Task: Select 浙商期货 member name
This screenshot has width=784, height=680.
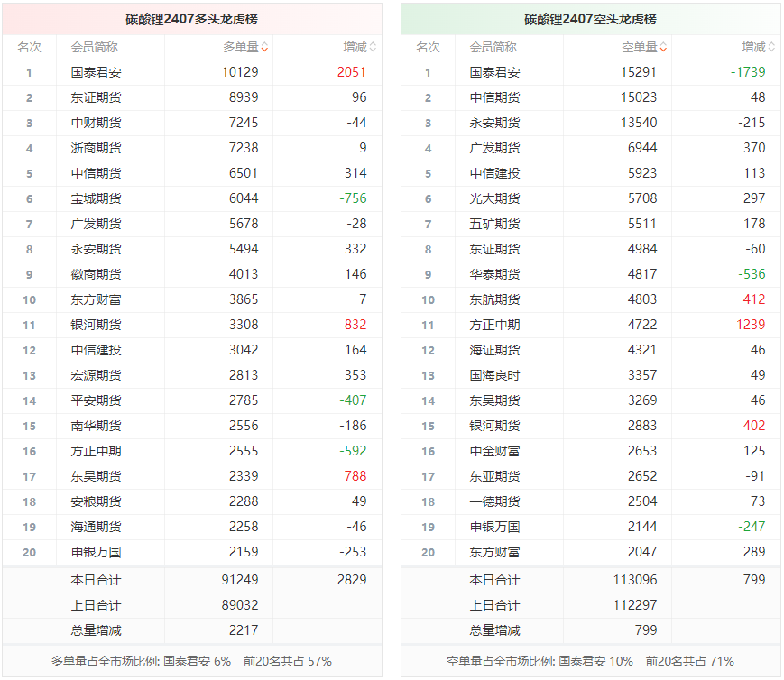Action: (x=96, y=148)
